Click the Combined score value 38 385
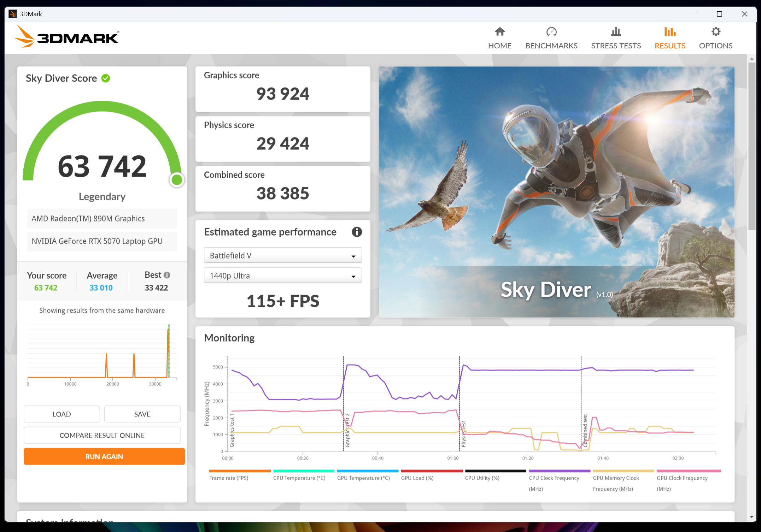761x532 pixels. pos(282,194)
